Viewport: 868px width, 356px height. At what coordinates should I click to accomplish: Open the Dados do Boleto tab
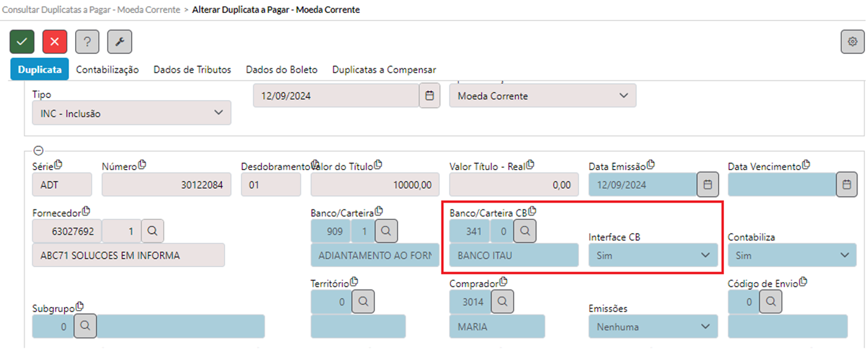(282, 70)
